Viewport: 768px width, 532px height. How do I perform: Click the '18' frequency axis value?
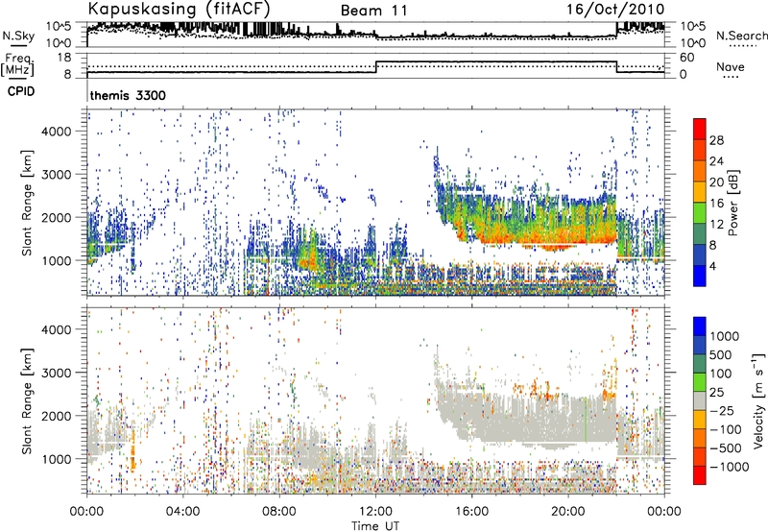click(64, 58)
